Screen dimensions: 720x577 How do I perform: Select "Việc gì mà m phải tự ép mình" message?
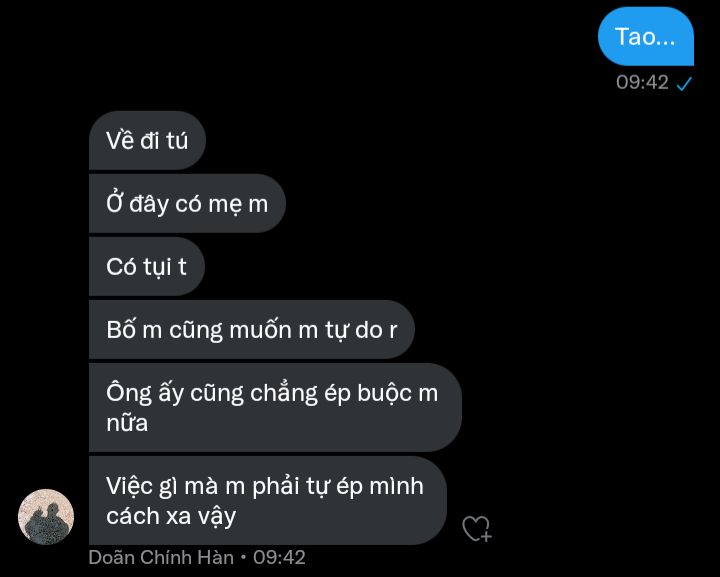pos(268,500)
